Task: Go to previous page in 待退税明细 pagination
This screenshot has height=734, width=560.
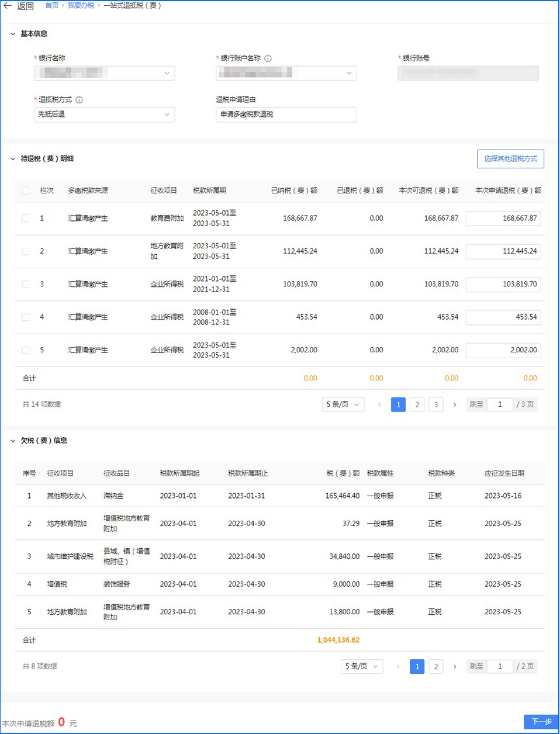Action: (x=379, y=404)
